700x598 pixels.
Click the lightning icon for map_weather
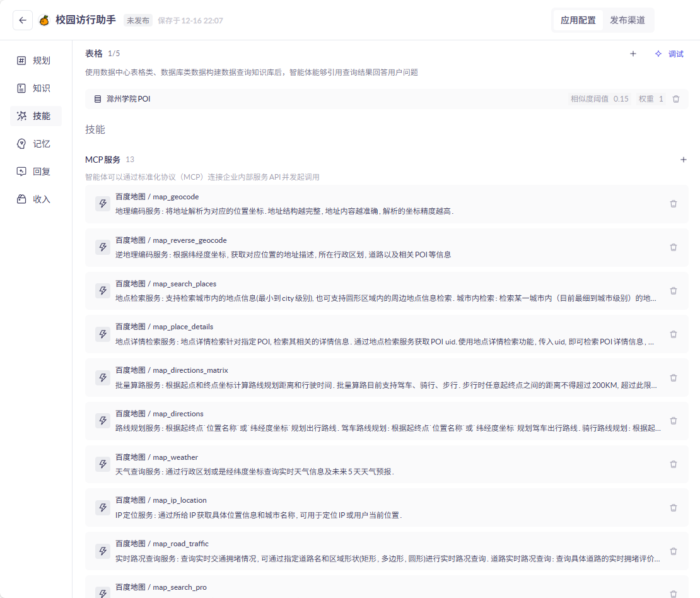pos(103,464)
